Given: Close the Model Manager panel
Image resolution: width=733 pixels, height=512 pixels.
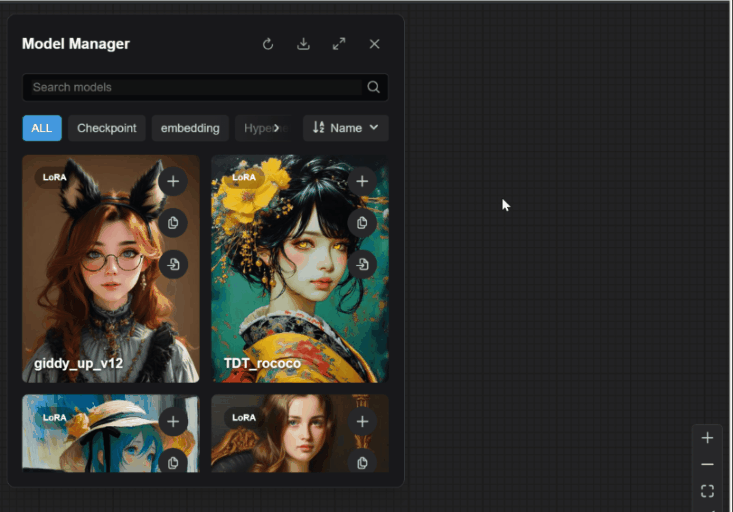Looking at the screenshot, I should click(x=374, y=44).
